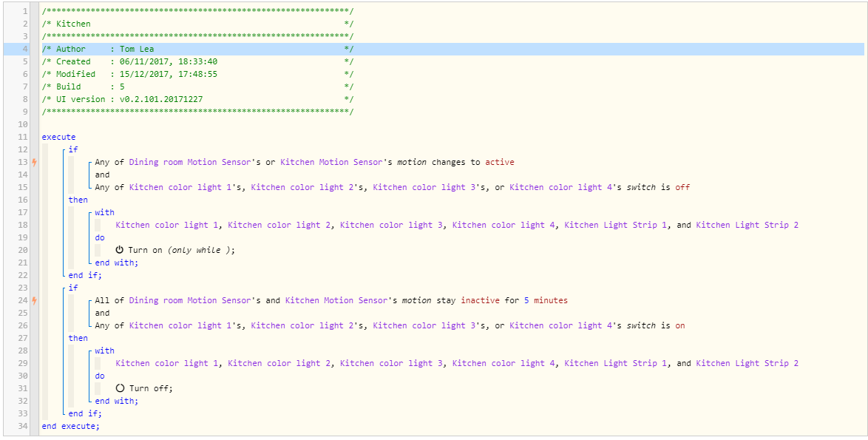Click the then keyword on line 16
868x440 pixels.
coord(78,200)
